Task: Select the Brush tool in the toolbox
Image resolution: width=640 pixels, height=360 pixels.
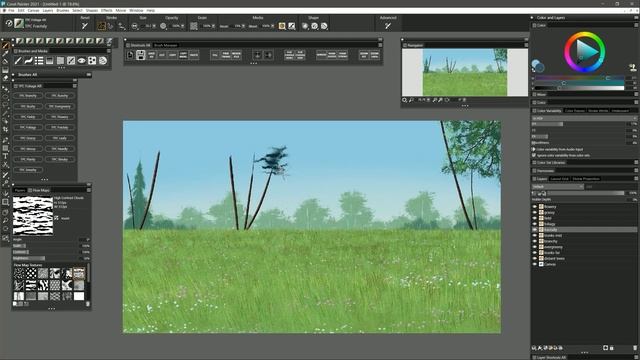Action: click(5, 45)
